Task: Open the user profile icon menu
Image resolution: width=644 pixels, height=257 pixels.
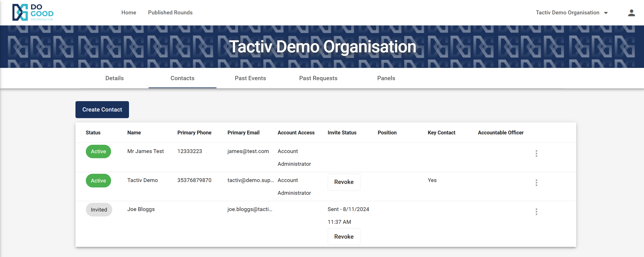Action: [631, 13]
